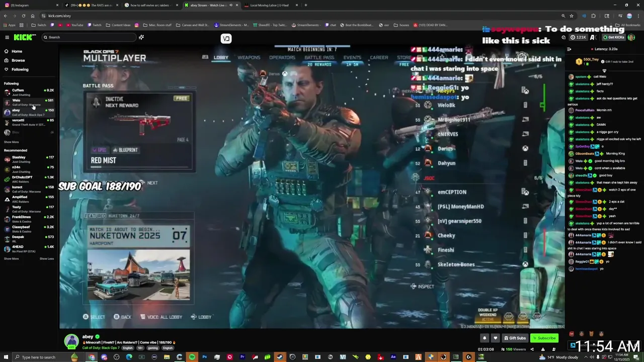Open Misc. Room stuff bookmark folder
Image resolution: width=644 pixels, height=362 pixels.
(x=157, y=25)
